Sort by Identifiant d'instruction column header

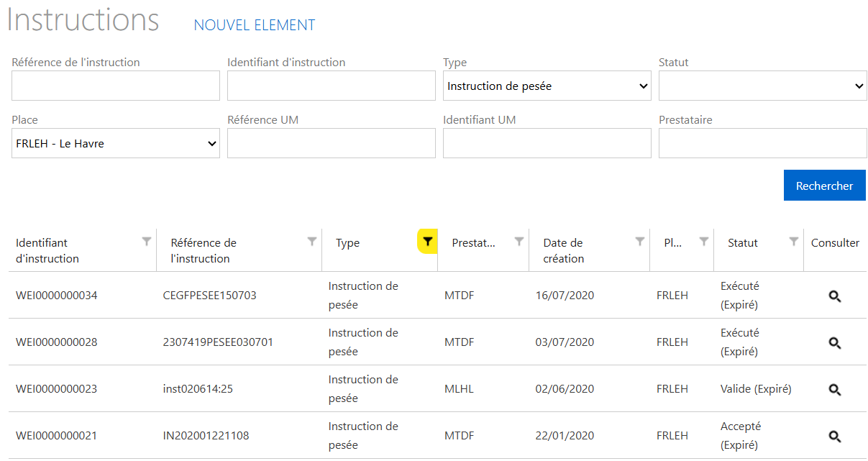[x=47, y=250]
